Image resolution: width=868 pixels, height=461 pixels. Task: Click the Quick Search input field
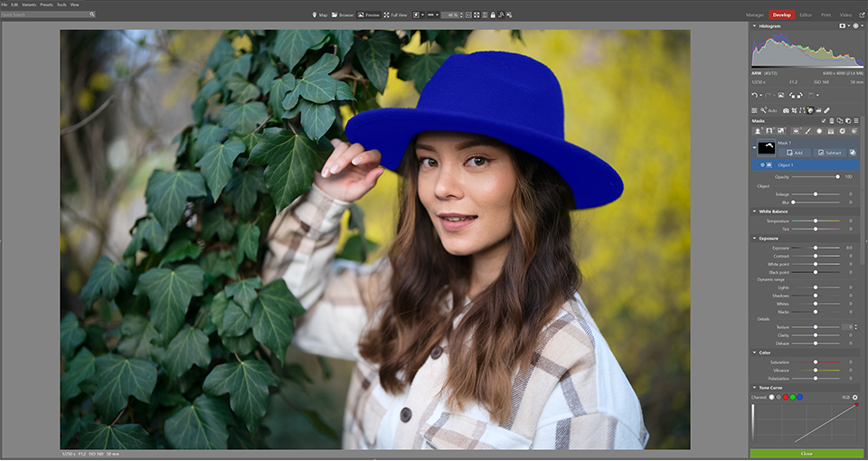[45, 14]
